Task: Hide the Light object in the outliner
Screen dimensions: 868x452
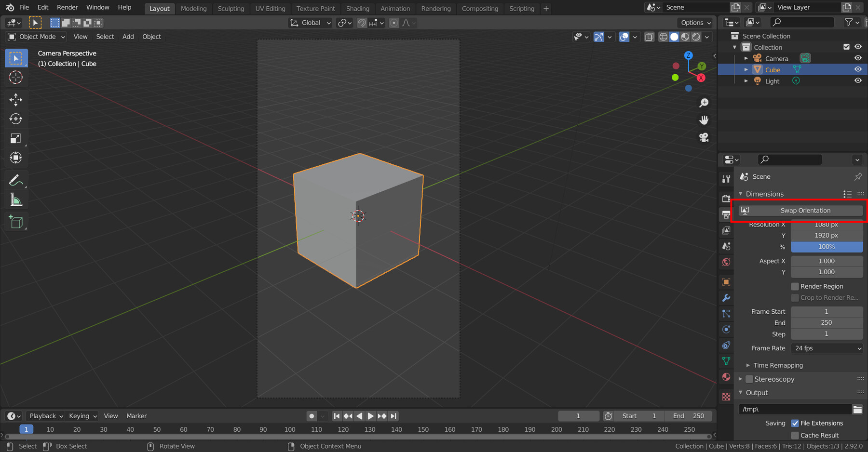Action: pos(858,80)
